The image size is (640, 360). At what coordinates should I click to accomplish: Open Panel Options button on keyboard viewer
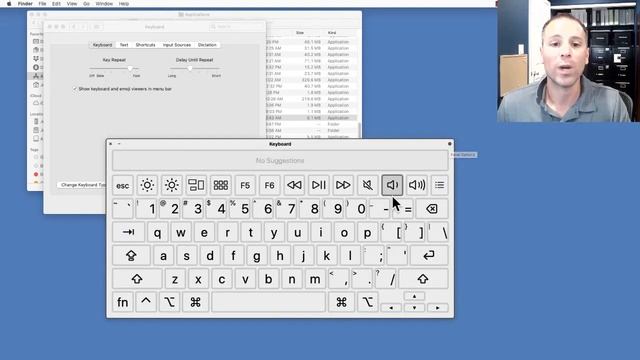pyautogui.click(x=450, y=144)
